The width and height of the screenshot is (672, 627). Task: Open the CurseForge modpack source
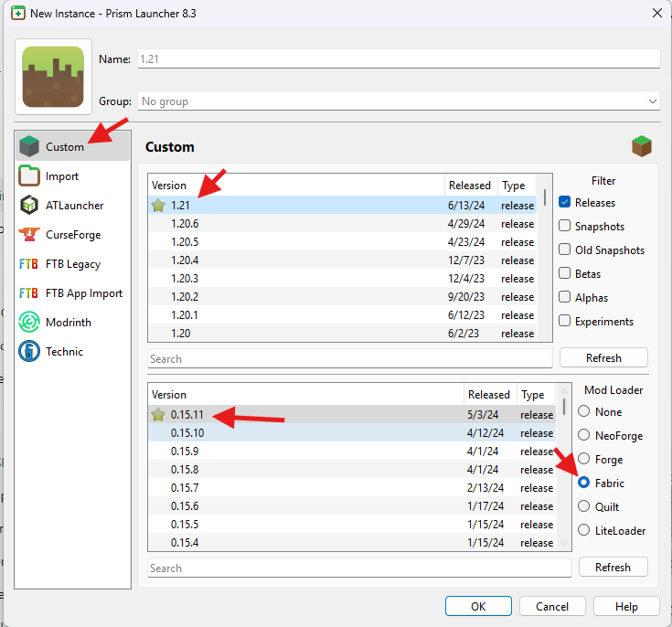(72, 234)
